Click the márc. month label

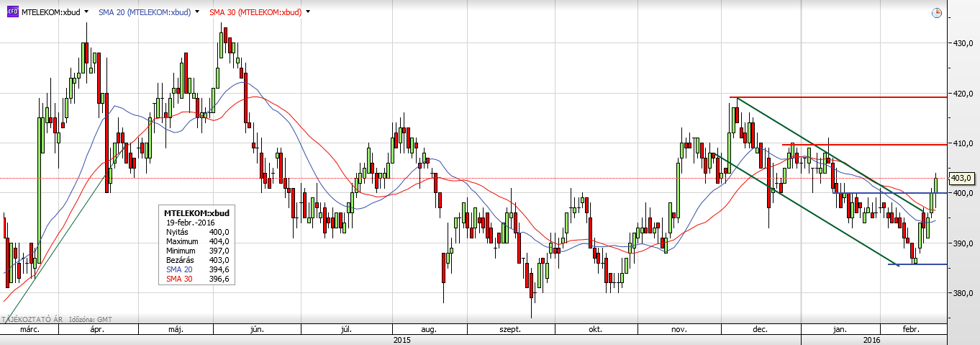pos(30,329)
